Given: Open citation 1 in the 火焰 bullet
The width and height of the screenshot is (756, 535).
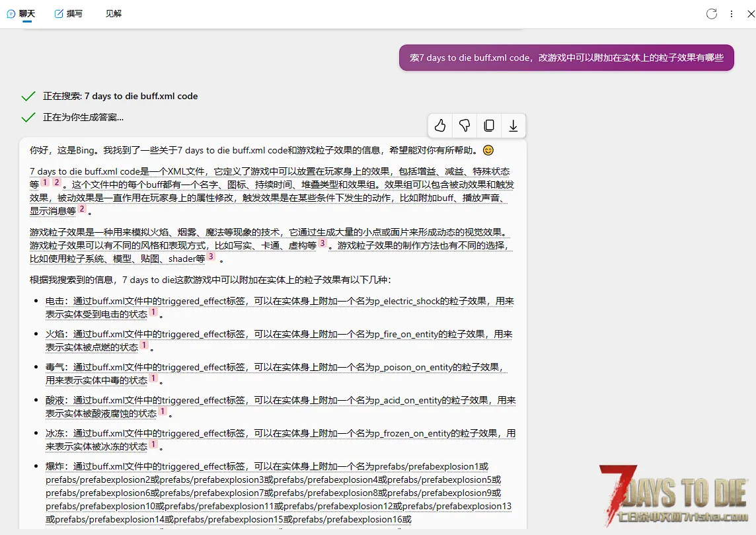Looking at the screenshot, I should tap(144, 346).
